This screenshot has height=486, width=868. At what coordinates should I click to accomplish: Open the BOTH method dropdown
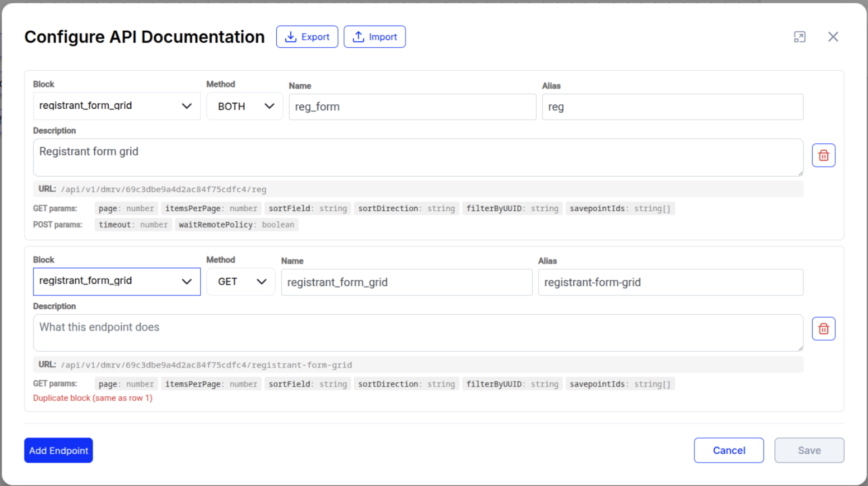(x=245, y=106)
